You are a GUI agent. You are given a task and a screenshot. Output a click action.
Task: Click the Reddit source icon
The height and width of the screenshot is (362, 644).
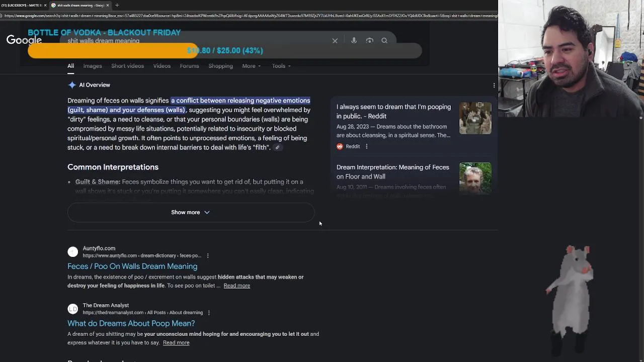(340, 146)
